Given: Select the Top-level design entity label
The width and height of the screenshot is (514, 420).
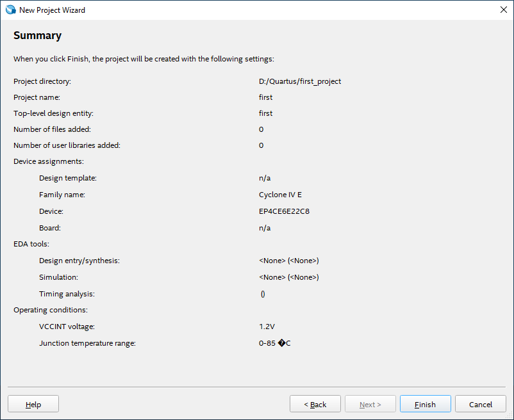Looking at the screenshot, I should 53,113.
